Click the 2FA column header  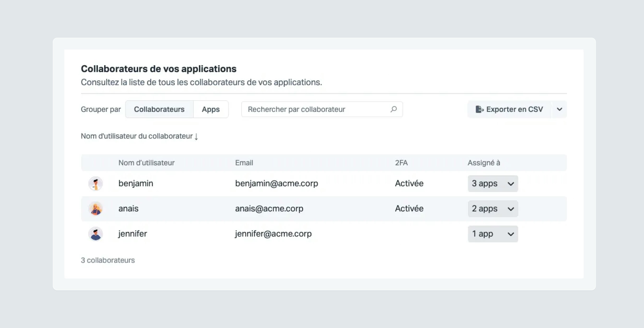click(401, 163)
